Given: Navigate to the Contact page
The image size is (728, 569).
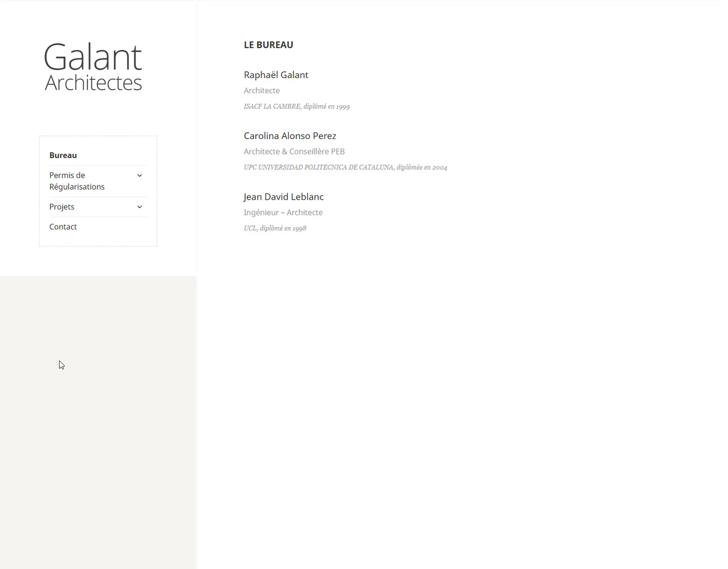Looking at the screenshot, I should 63,227.
